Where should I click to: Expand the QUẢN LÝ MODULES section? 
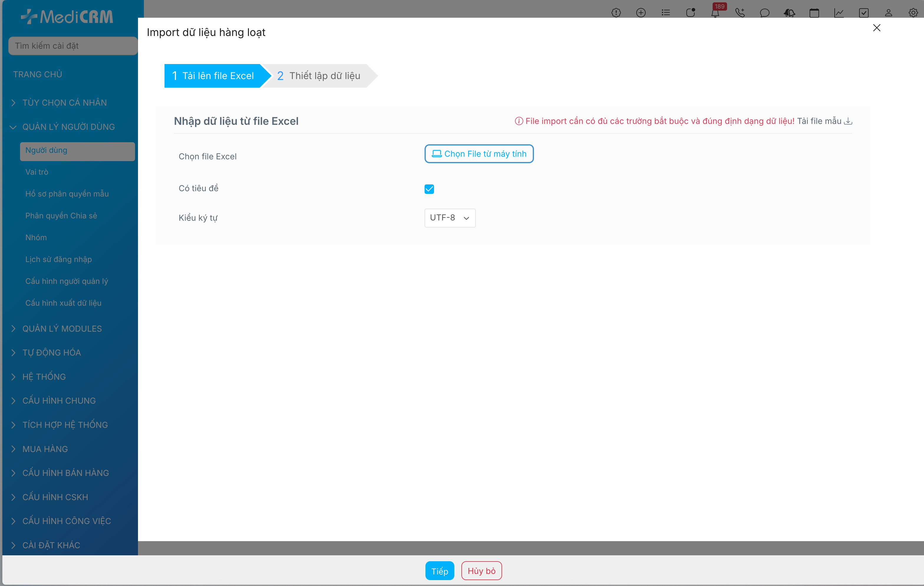click(62, 329)
